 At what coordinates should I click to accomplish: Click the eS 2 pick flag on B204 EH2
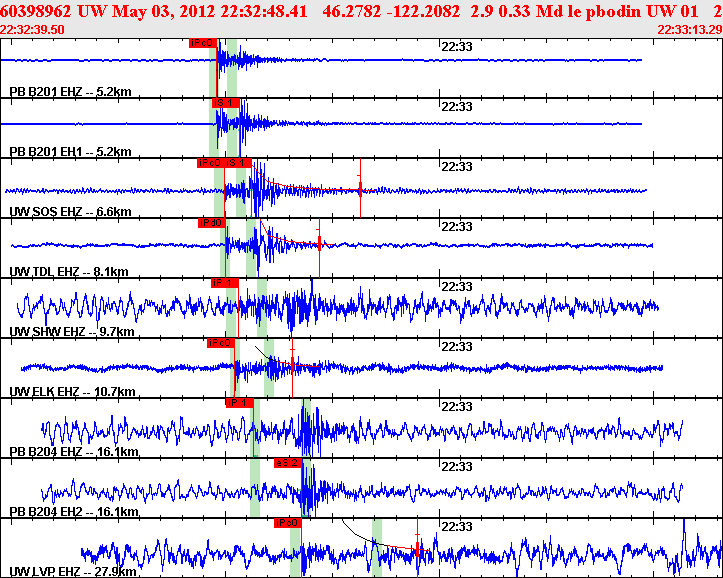click(x=288, y=463)
